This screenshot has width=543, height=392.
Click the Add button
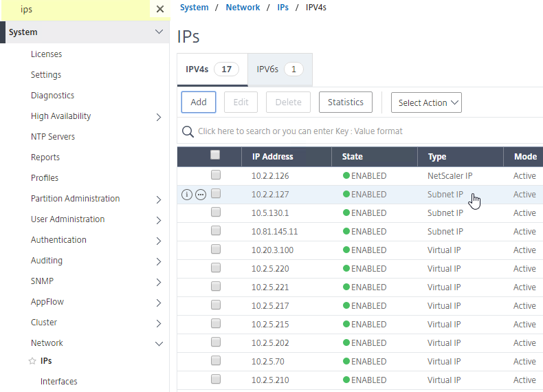(199, 102)
